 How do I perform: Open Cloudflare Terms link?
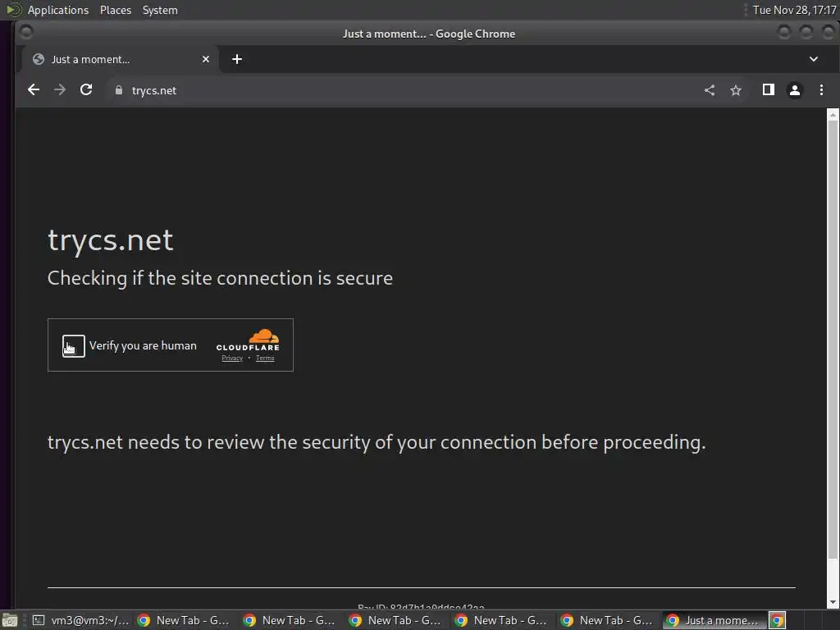pos(265,358)
